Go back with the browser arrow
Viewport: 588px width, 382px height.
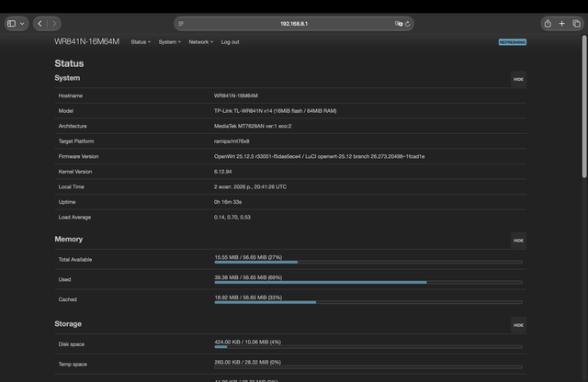pos(40,24)
